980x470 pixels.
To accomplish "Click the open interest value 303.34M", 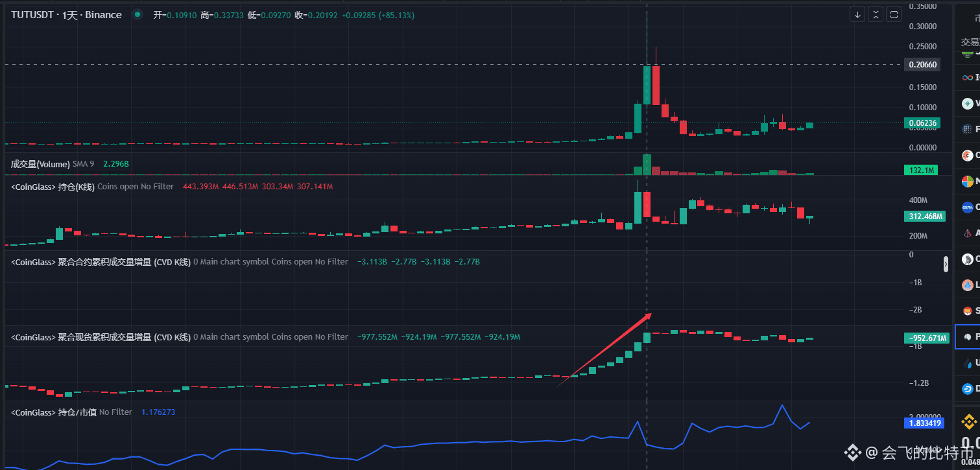I will pos(278,187).
